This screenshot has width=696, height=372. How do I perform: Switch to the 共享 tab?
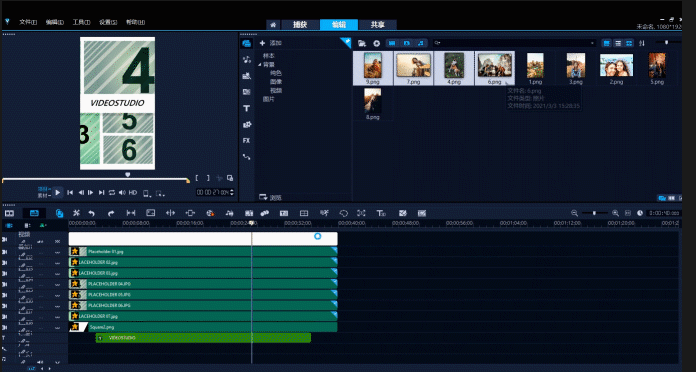coord(378,25)
